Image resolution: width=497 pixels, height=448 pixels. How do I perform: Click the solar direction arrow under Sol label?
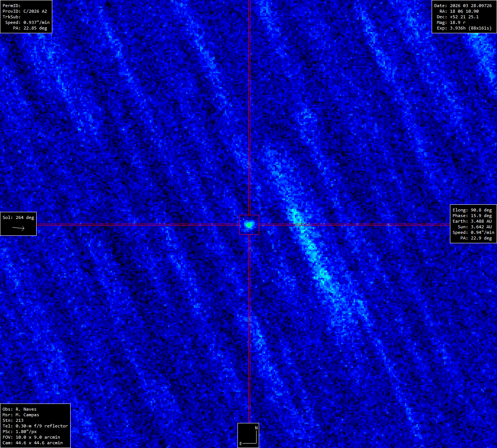pos(18,228)
